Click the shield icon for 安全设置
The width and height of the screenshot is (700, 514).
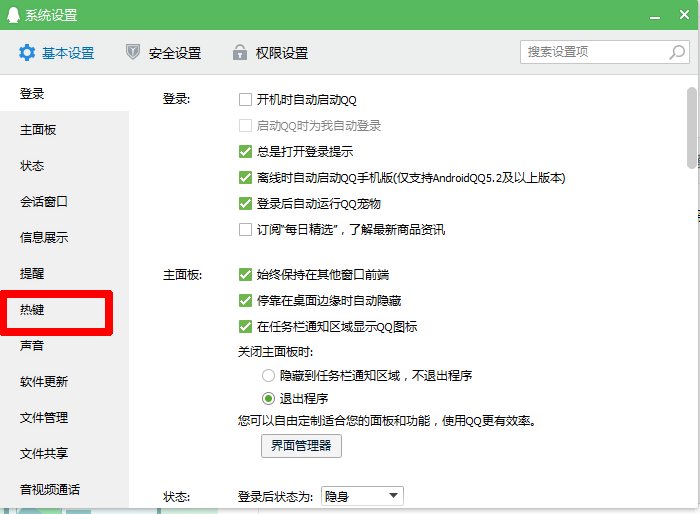tap(133, 52)
